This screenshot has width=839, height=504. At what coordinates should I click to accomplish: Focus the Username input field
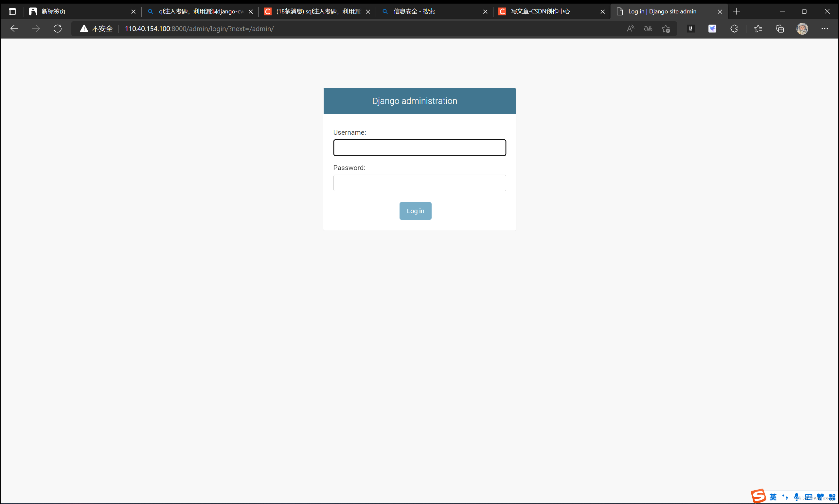coord(420,148)
